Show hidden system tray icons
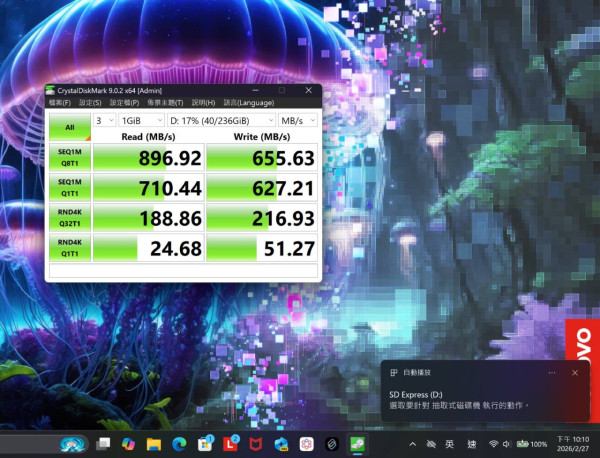 click(x=412, y=444)
